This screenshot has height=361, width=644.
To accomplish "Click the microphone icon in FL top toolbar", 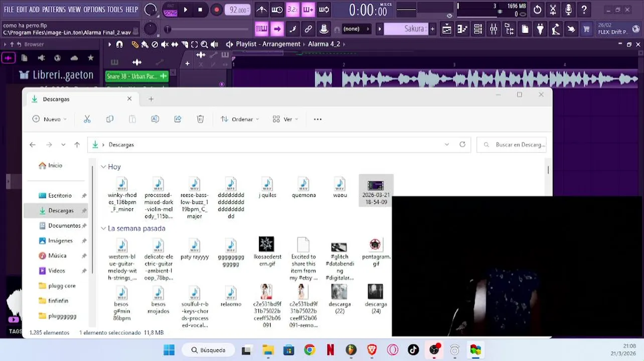I will 568,10.
